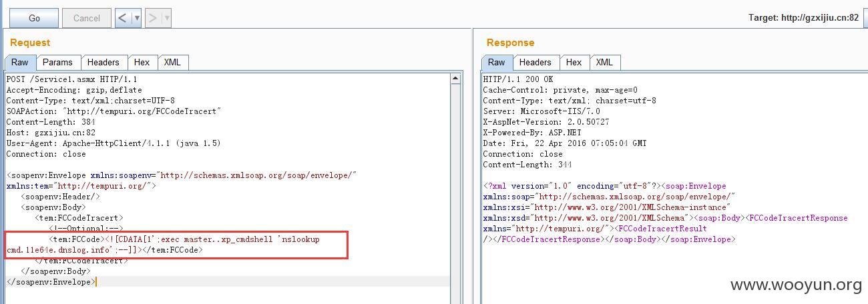Click closing soapenv:Envelope tag line
Image resolution: width=868 pixels, height=304 pixels.
[51, 282]
